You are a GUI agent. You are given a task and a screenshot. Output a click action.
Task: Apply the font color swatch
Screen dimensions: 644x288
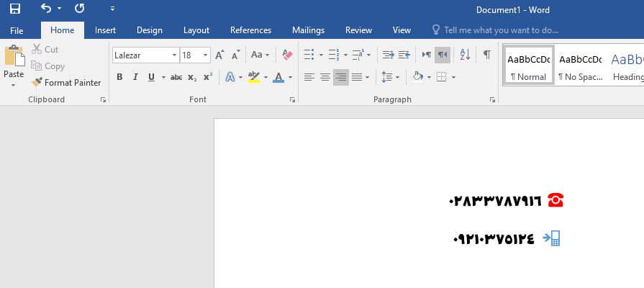pyautogui.click(x=278, y=77)
